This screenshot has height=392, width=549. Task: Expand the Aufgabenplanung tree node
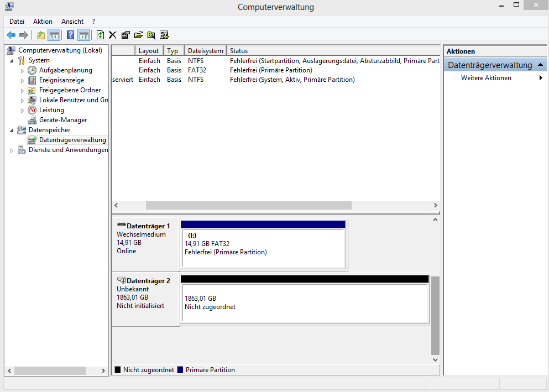click(x=23, y=71)
